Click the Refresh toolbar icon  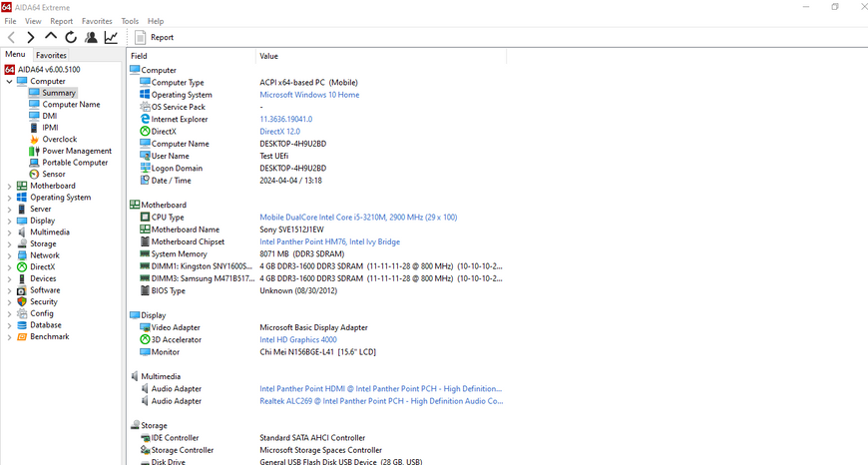71,37
